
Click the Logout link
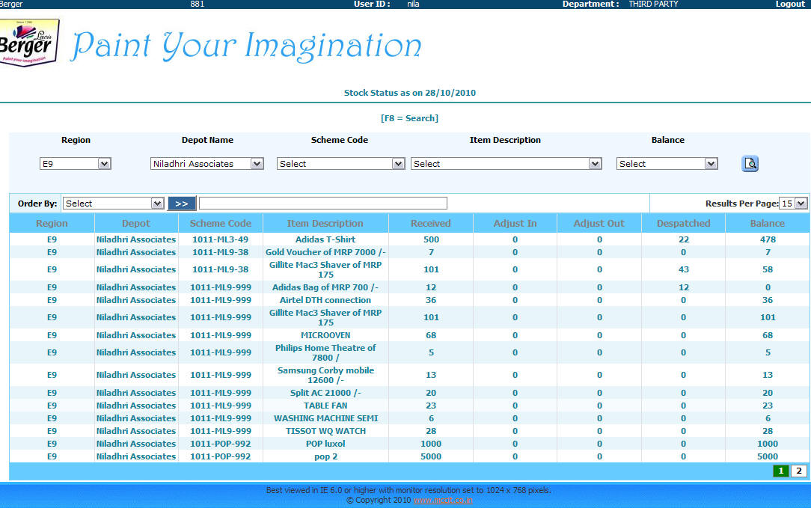coord(790,4)
